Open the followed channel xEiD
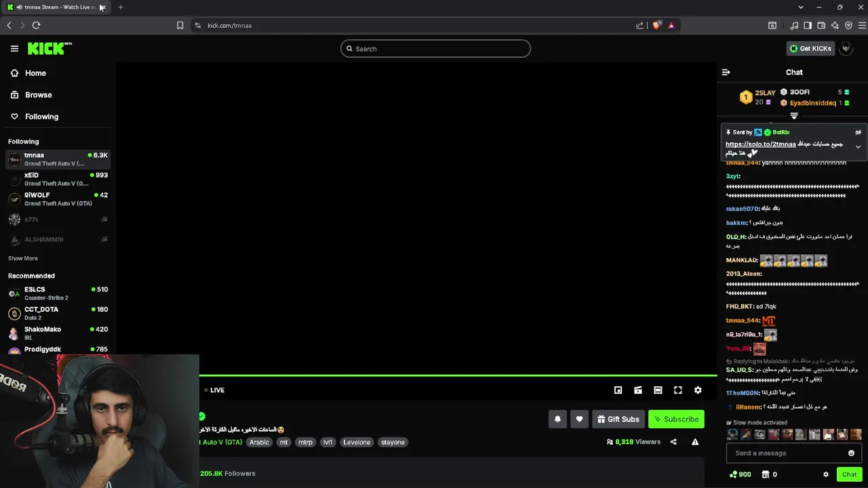Viewport: 868px width, 488px height. [58, 179]
